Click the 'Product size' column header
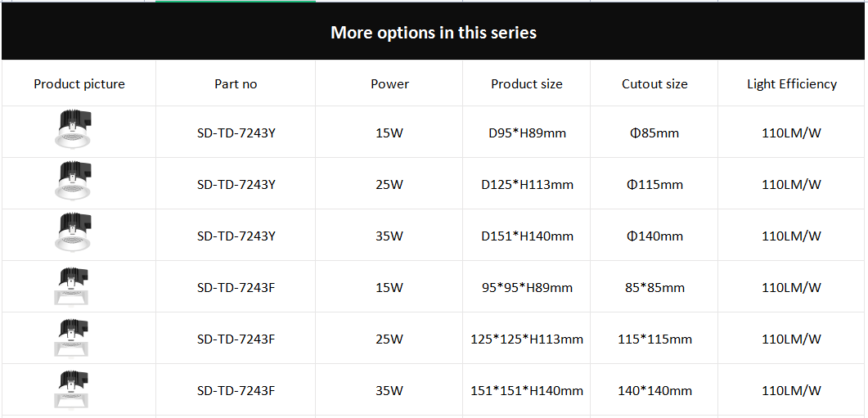This screenshot has height=418, width=868. point(527,83)
